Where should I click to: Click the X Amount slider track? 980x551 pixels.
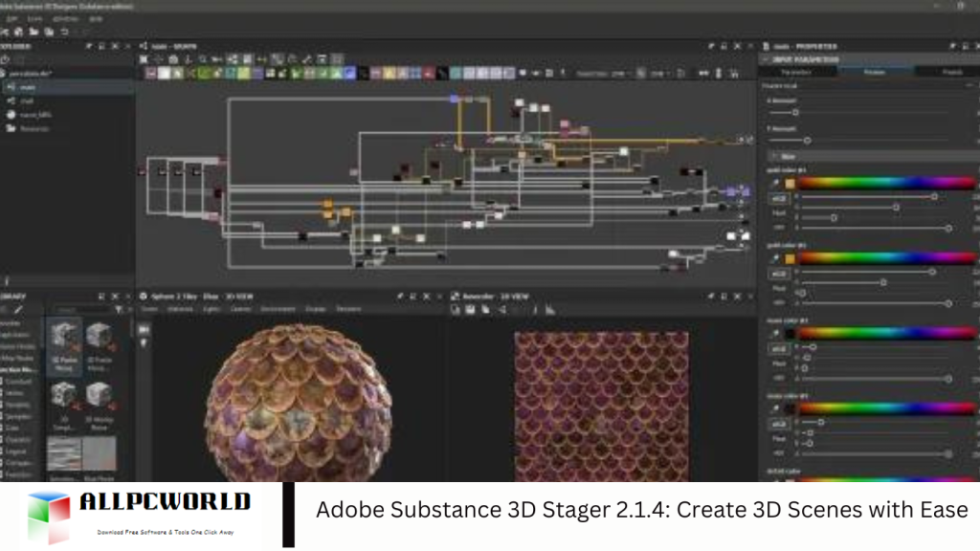pos(859,113)
